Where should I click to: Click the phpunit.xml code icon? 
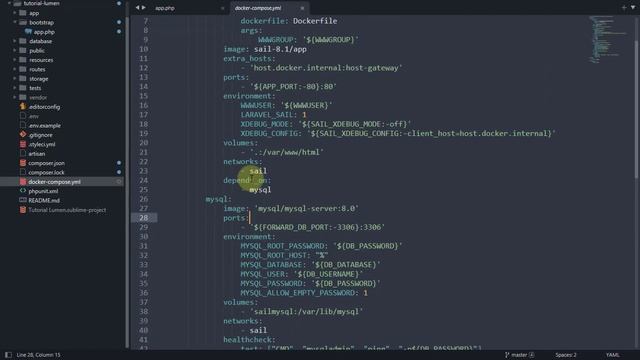tap(23, 191)
